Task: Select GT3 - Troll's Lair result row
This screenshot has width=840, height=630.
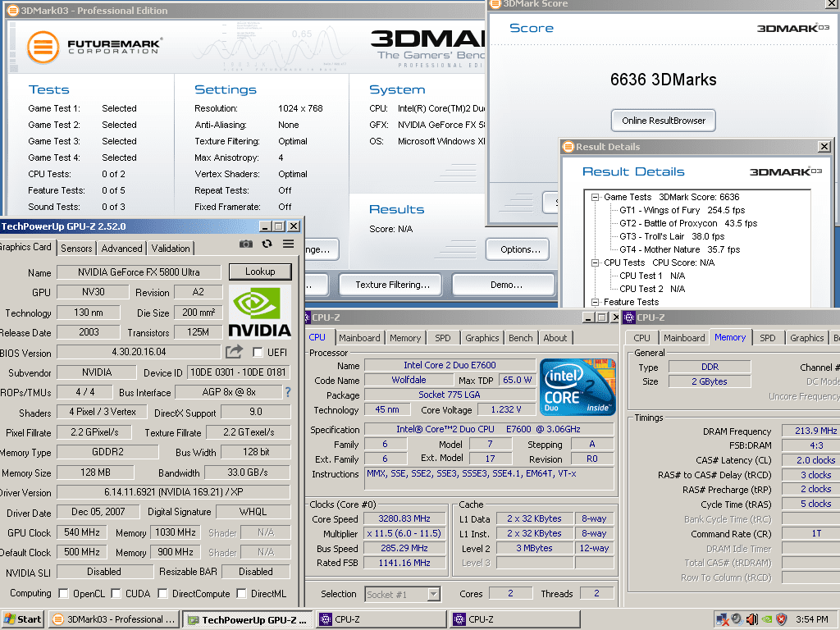Action: coord(672,236)
